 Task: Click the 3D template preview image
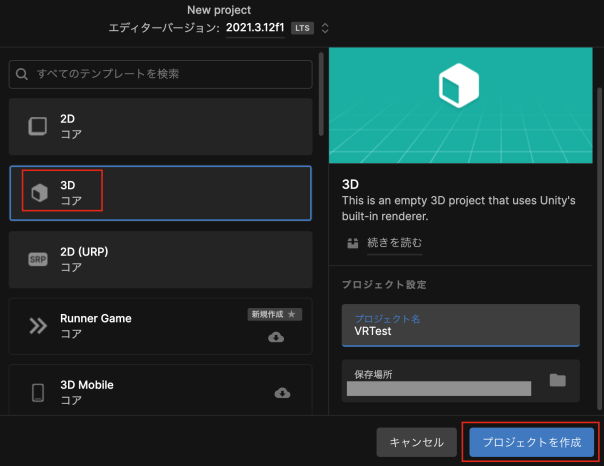point(461,105)
